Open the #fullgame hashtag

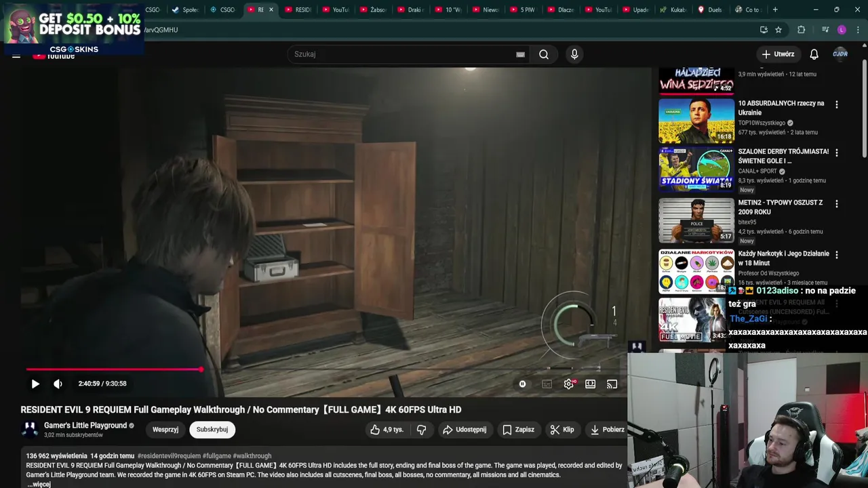(x=216, y=456)
